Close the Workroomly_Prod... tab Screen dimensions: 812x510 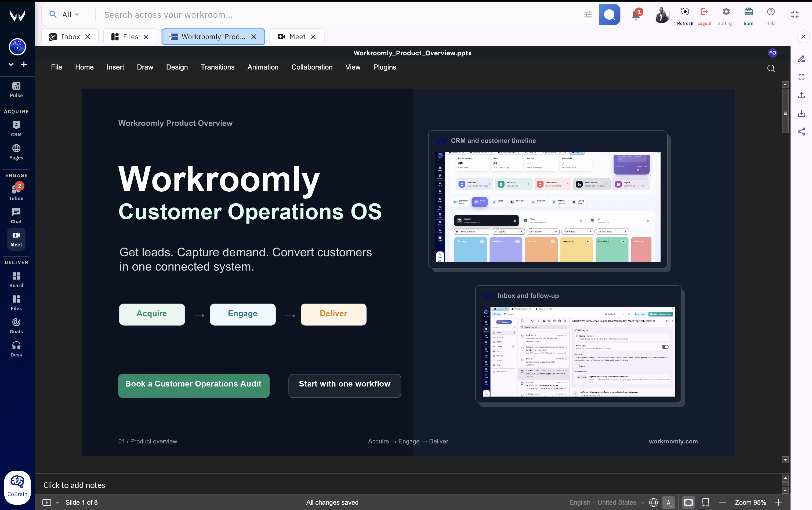coord(253,37)
